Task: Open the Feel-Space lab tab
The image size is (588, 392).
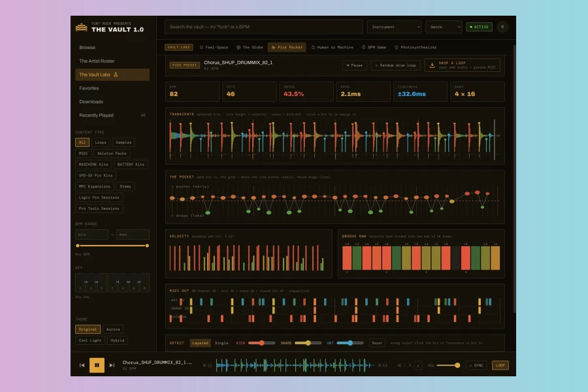Action: (x=214, y=48)
